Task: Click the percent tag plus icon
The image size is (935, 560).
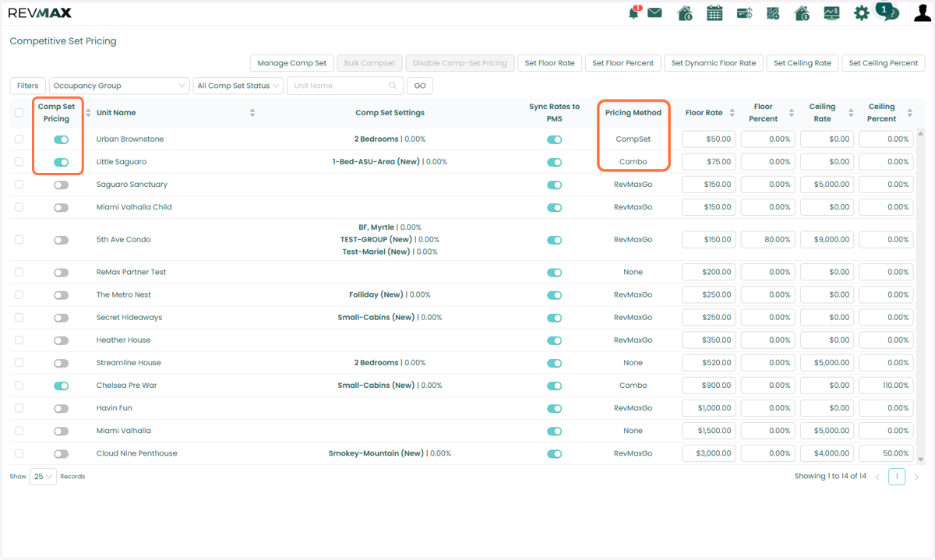Action: [773, 13]
